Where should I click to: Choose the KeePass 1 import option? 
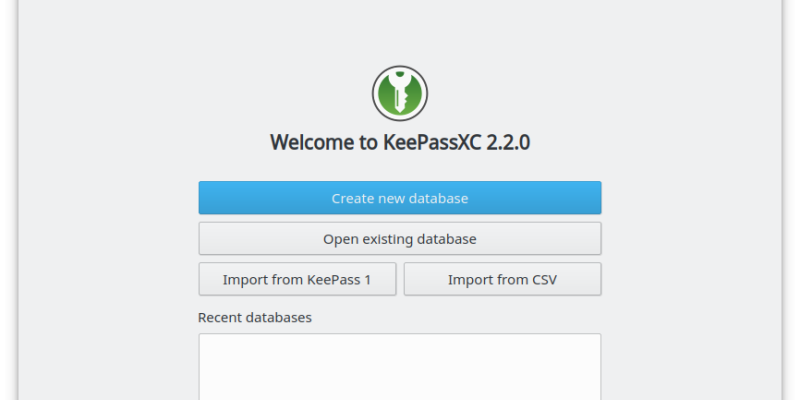tap(297, 279)
